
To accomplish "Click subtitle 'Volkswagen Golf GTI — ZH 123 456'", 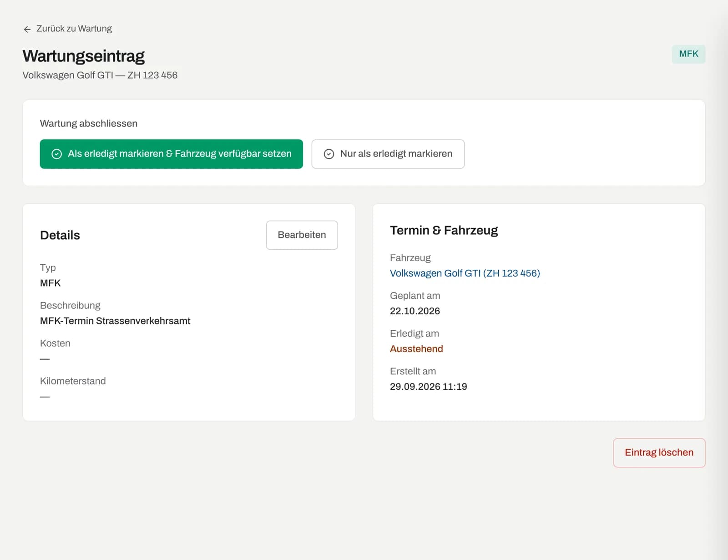I will pyautogui.click(x=100, y=75).
